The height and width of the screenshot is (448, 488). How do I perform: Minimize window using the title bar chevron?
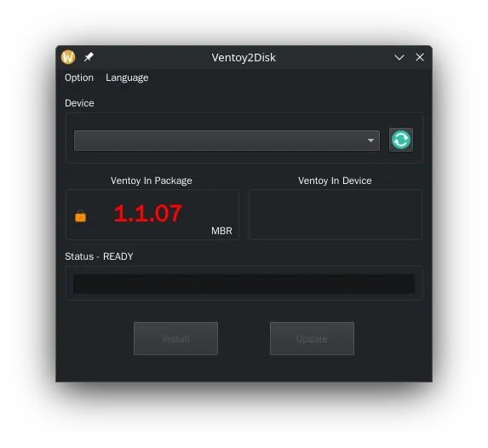399,57
